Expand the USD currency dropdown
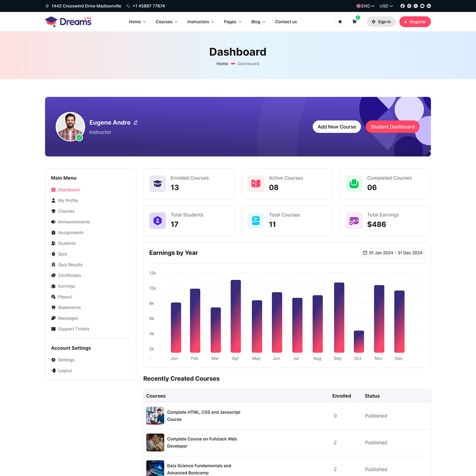Screen dimensions: 476x476 click(x=386, y=6)
